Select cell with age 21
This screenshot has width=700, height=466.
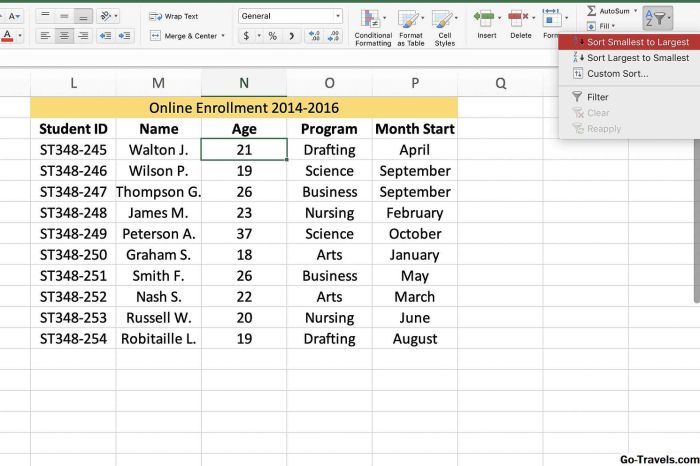pos(244,150)
